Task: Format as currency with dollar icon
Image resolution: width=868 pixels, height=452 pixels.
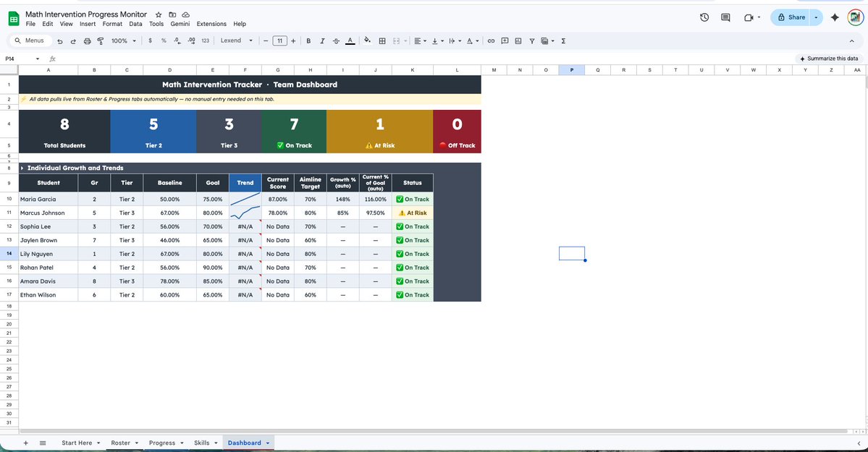Action: pyautogui.click(x=150, y=41)
